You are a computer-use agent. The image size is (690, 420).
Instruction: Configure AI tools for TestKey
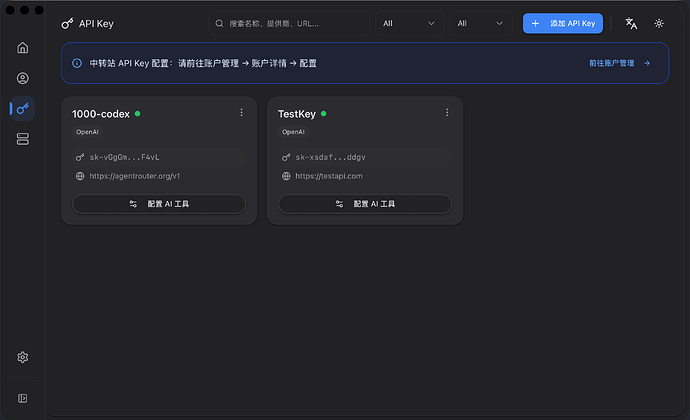coord(365,204)
